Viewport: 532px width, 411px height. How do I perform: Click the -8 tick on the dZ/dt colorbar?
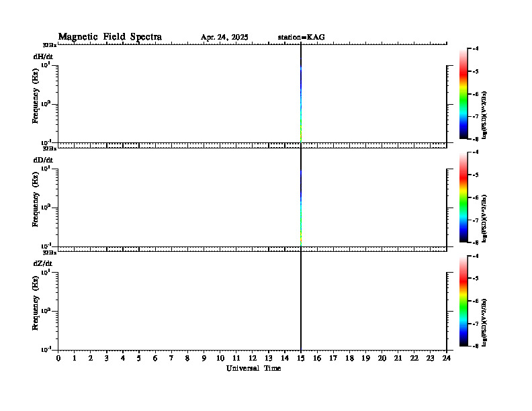476,346
